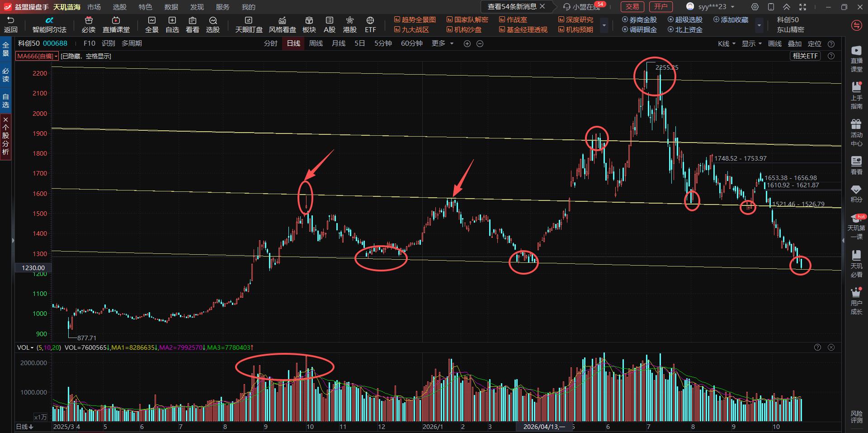Image resolution: width=868 pixels, height=433 pixels.
Task: Launch 直播课堂 in top toolbar
Action: click(x=116, y=24)
